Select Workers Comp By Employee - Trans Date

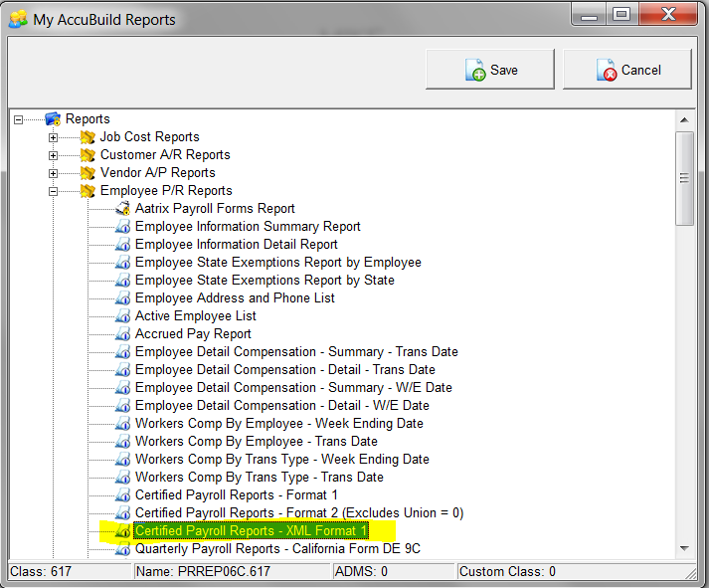(x=257, y=442)
